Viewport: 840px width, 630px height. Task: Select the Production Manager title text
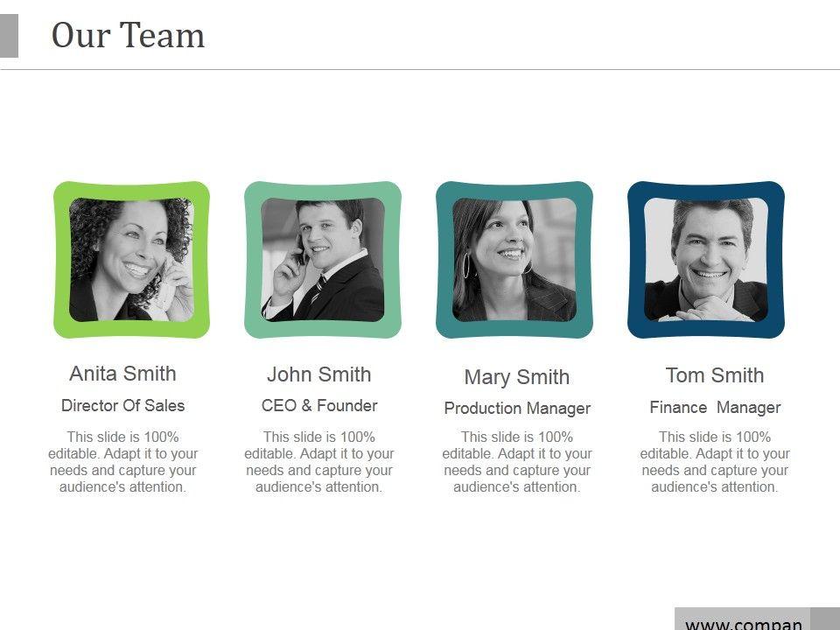click(517, 409)
